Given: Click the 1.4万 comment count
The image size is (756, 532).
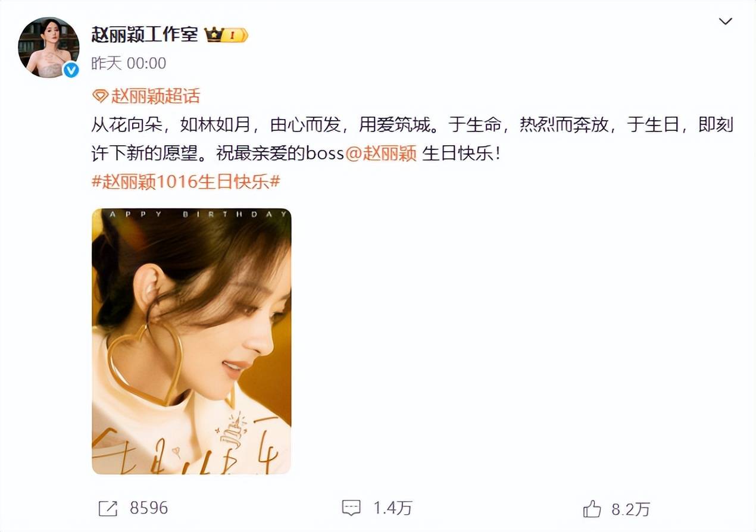Looking at the screenshot, I should tap(392, 508).
